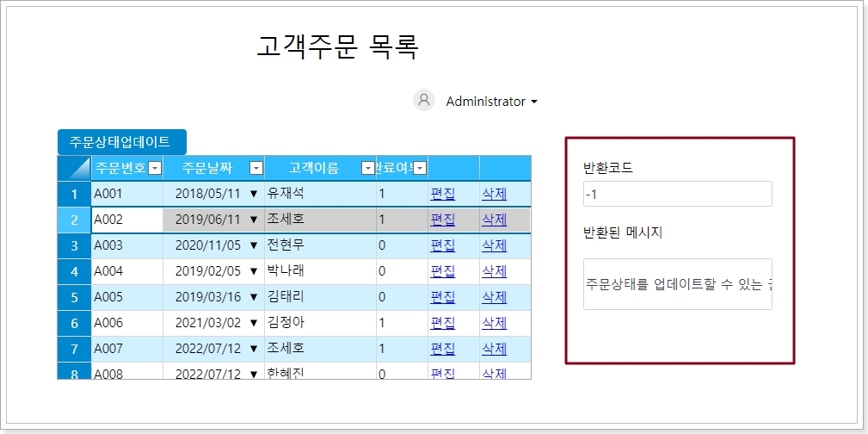Screen dimensions: 868x434
Task: Click the 편집 link for order A001
Action: [x=442, y=194]
